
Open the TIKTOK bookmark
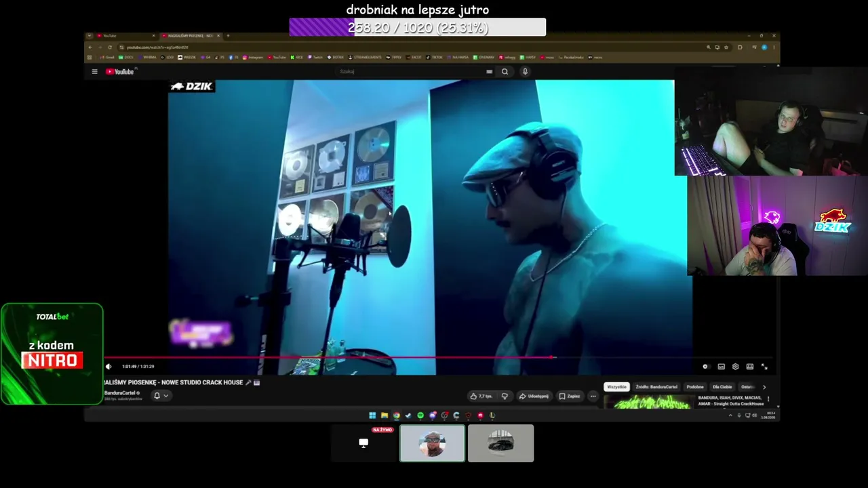pyautogui.click(x=435, y=57)
